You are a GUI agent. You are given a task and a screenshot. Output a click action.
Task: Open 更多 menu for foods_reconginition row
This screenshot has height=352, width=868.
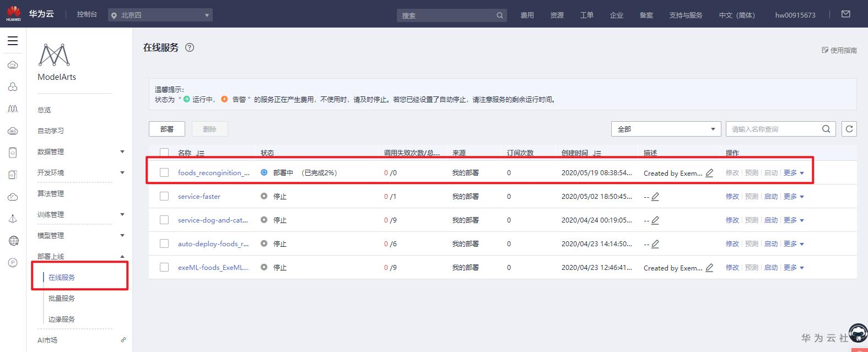pos(794,172)
